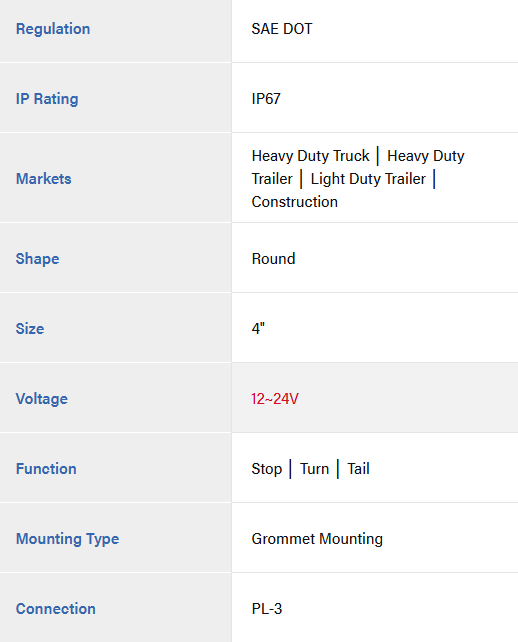Viewport: 518px width, 642px height.
Task: Open the highlighted 12~24V voltage link
Action: click(x=275, y=399)
